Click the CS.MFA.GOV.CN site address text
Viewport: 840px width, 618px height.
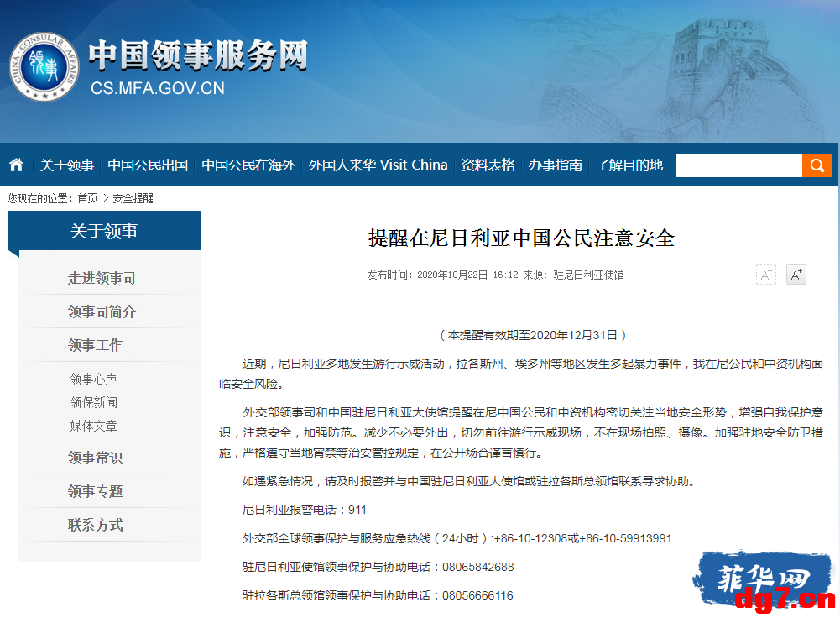click(x=158, y=88)
